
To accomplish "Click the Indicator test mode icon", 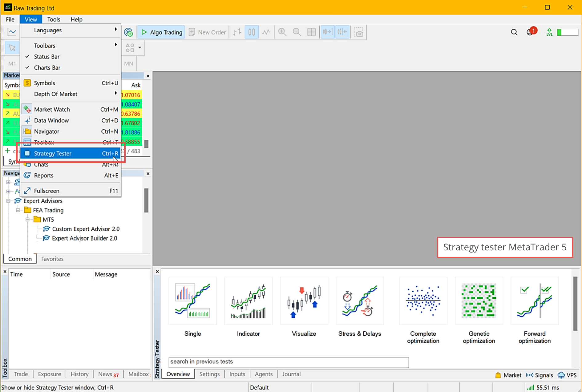I will point(249,301).
